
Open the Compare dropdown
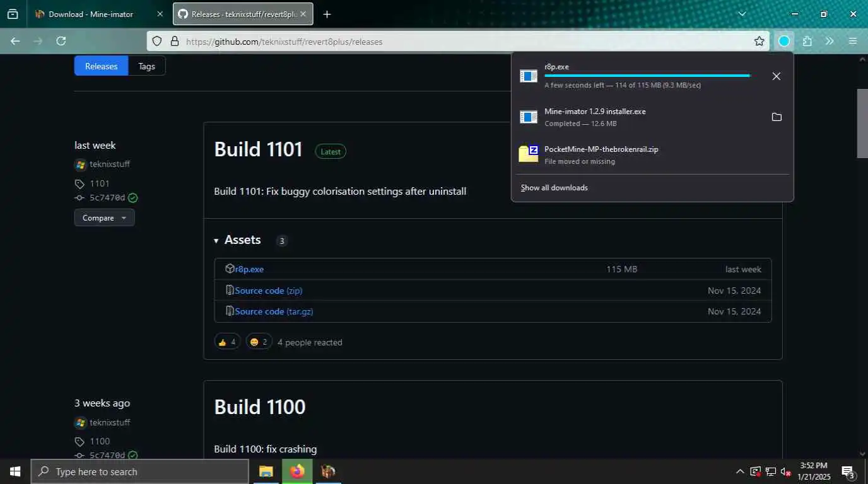tap(104, 218)
